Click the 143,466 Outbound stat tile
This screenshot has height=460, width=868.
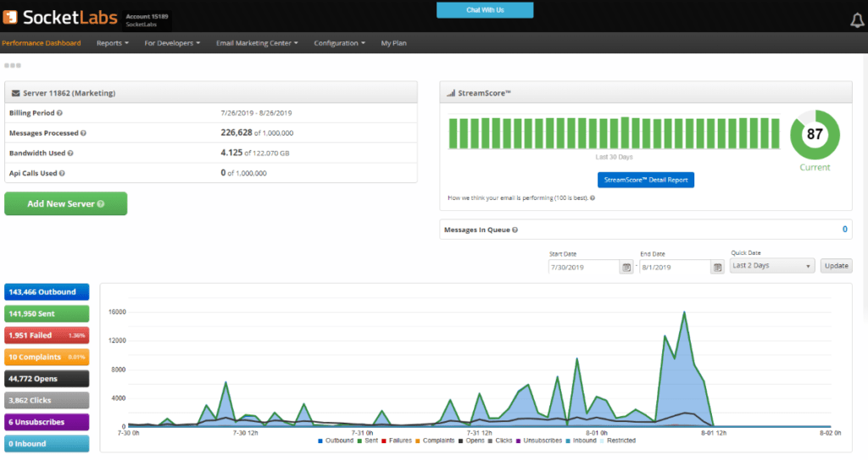(47, 292)
